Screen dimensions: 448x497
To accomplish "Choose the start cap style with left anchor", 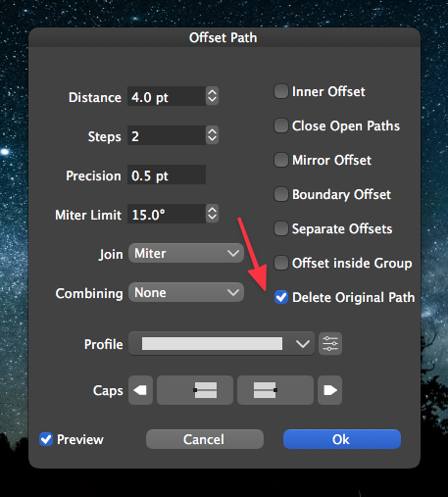I will [195, 390].
